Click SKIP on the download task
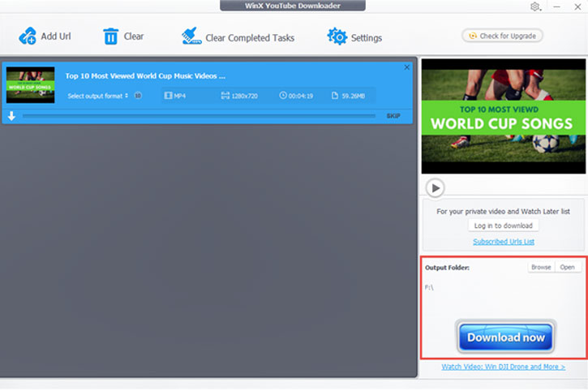This screenshot has width=588, height=391. click(x=393, y=116)
